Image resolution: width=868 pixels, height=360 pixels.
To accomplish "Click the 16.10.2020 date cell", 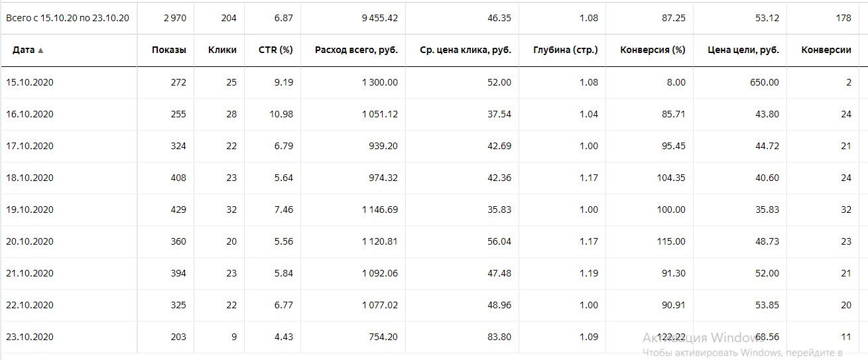I will coord(30,114).
